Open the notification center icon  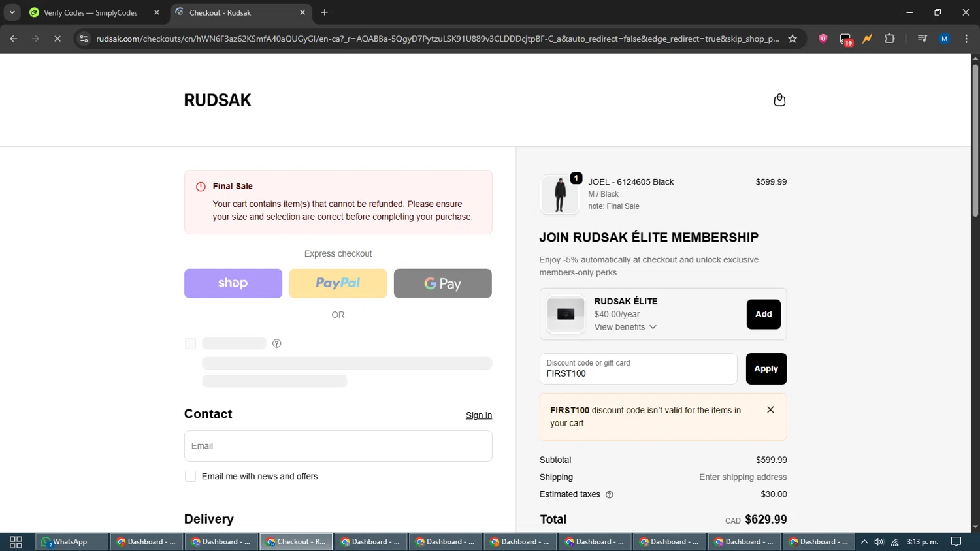pos(956,542)
